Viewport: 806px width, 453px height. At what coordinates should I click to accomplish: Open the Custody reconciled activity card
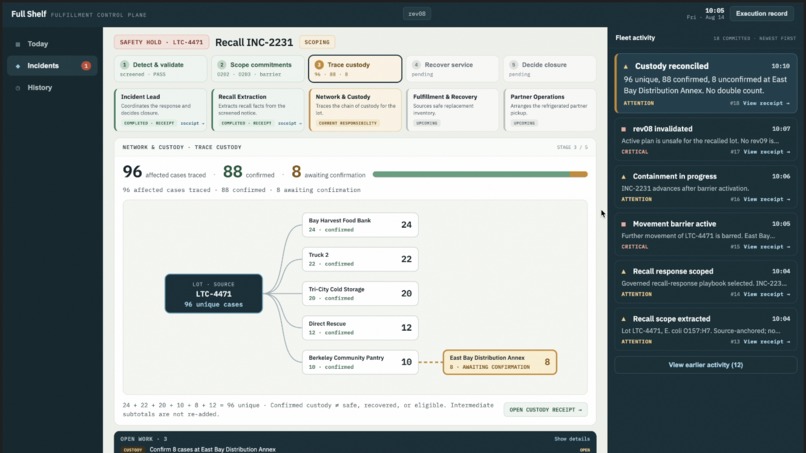[706, 83]
